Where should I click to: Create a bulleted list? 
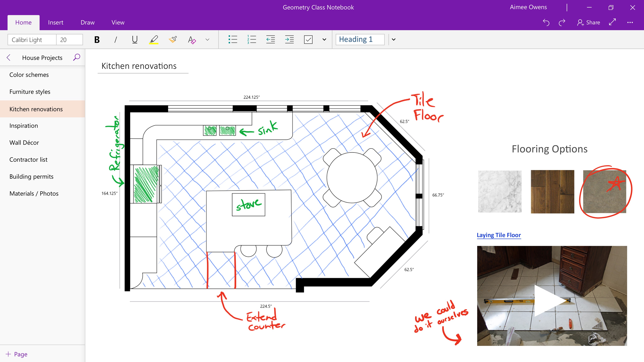(233, 39)
